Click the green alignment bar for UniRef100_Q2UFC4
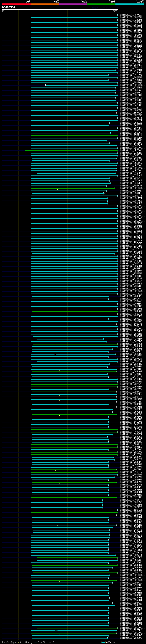The height and width of the screenshot is (644, 146). tap(75, 344)
